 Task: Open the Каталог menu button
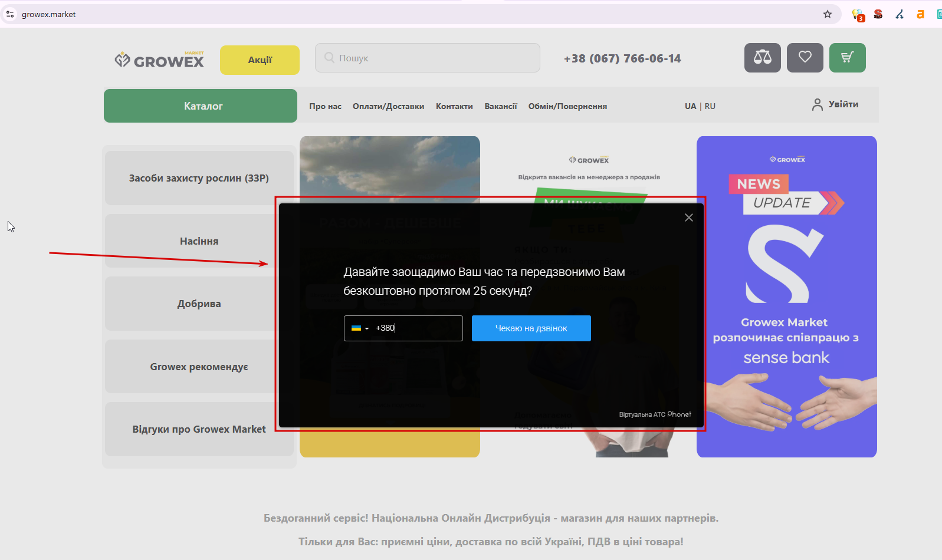coord(201,106)
